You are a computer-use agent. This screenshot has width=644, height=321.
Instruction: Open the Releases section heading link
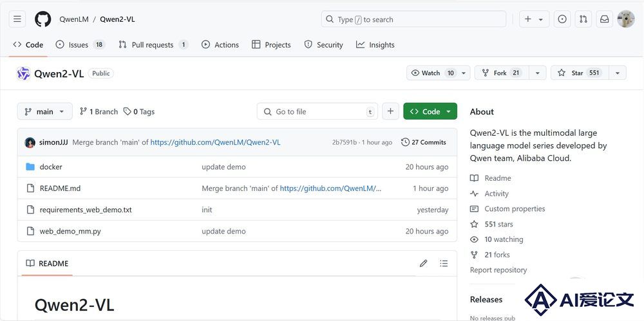tap(486, 299)
